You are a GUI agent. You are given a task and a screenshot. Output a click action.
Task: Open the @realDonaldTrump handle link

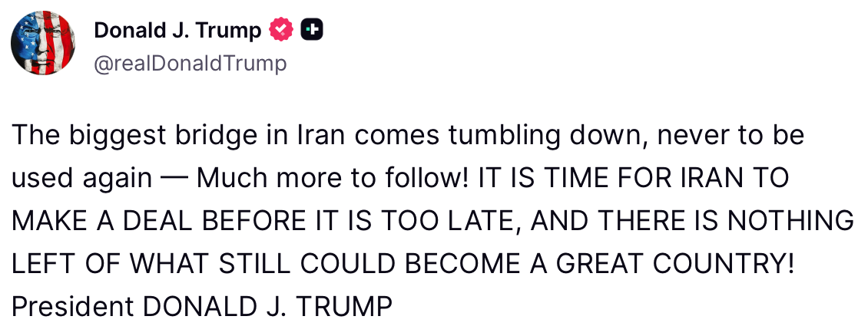coord(190,63)
